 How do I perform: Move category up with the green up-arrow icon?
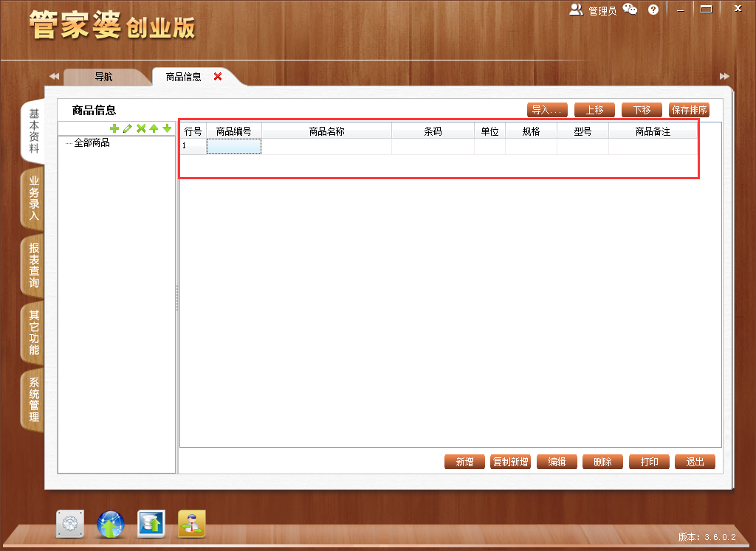[152, 128]
